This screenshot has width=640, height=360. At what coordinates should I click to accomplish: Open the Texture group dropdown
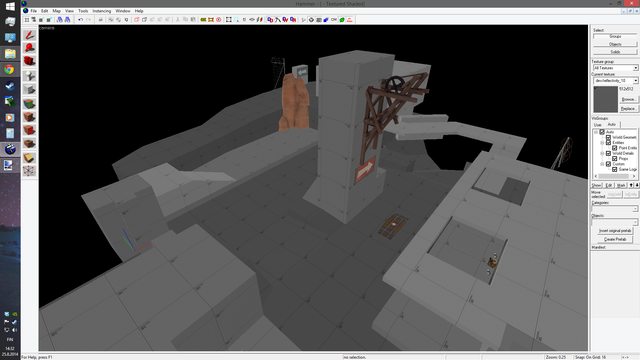point(616,68)
